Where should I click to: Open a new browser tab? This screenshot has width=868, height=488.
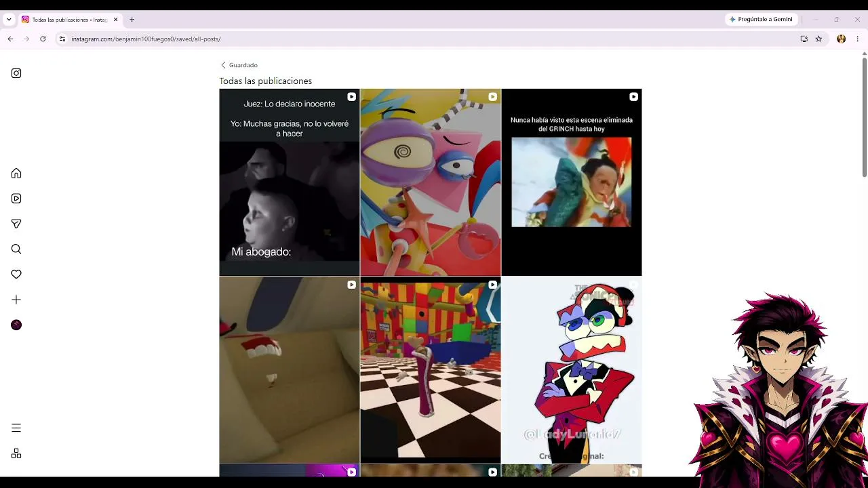click(x=132, y=20)
